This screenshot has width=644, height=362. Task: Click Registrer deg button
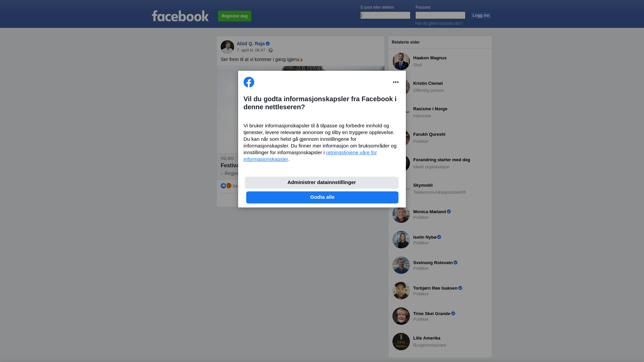pos(235,16)
